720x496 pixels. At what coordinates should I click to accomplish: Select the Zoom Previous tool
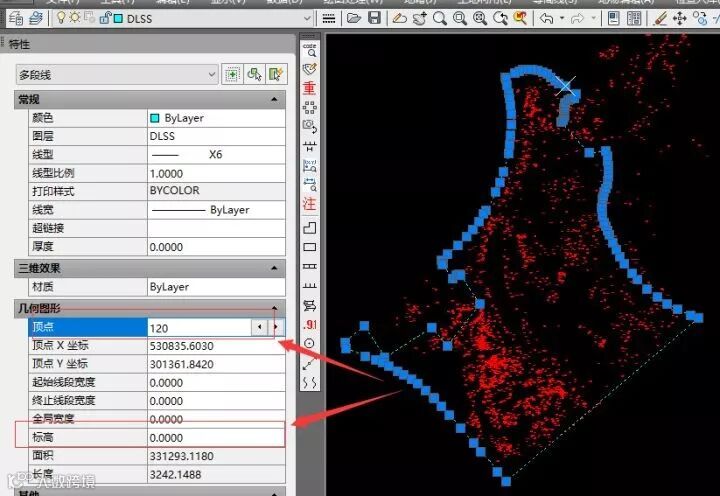coord(500,18)
